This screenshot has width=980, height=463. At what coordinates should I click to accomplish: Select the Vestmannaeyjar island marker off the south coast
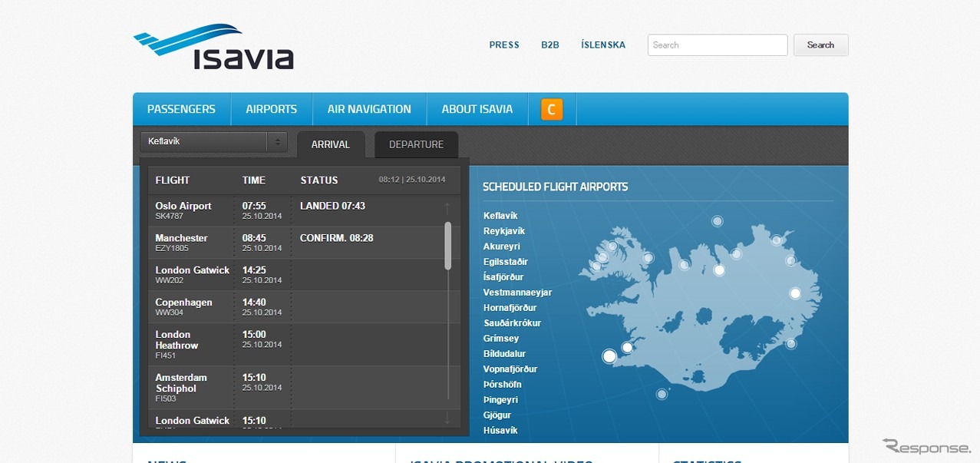tap(662, 395)
